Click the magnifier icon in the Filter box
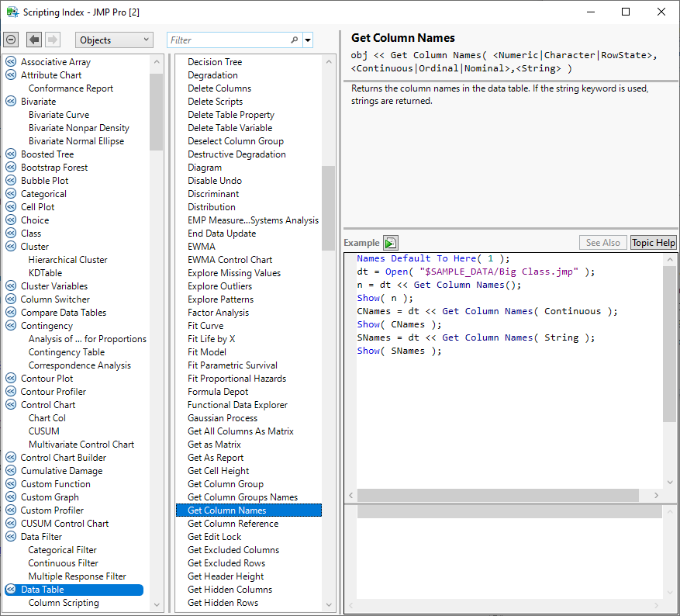The width and height of the screenshot is (680, 616). (294, 40)
